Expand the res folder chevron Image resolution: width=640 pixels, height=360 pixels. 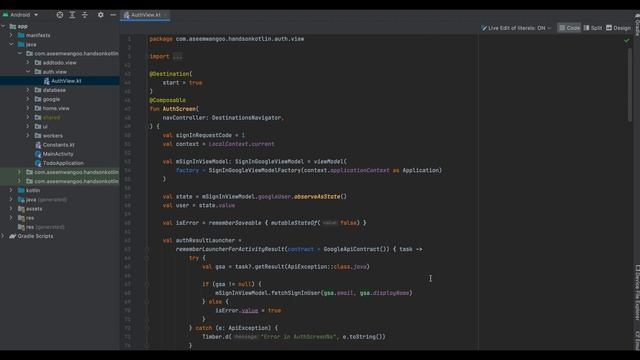tap(11, 218)
